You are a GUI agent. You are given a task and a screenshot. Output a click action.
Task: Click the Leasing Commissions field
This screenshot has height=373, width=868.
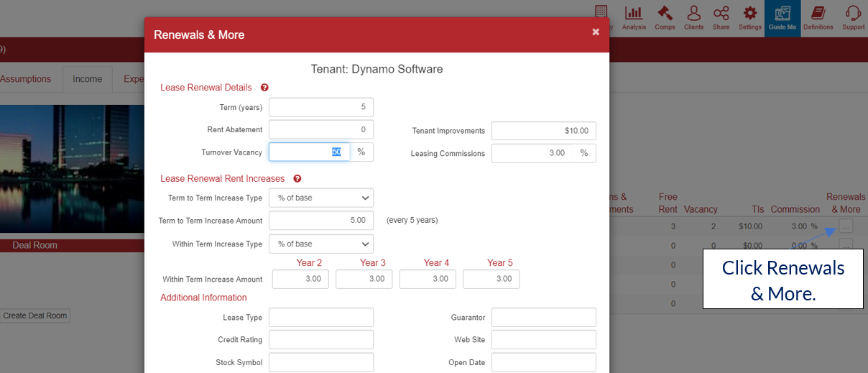[x=532, y=153]
